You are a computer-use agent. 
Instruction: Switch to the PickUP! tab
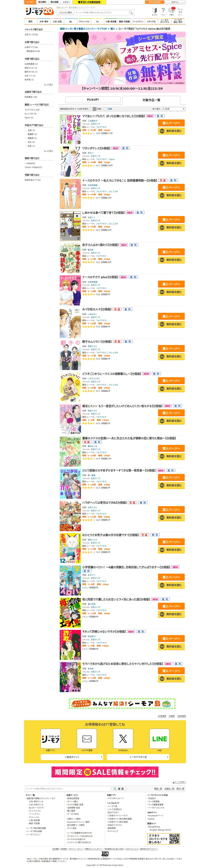tap(93, 100)
